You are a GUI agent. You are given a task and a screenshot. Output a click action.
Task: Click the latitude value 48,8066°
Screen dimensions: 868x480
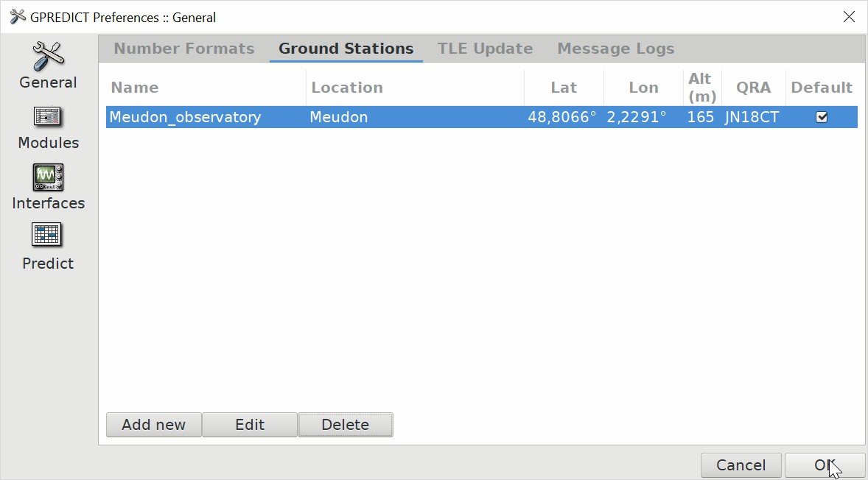[562, 117]
